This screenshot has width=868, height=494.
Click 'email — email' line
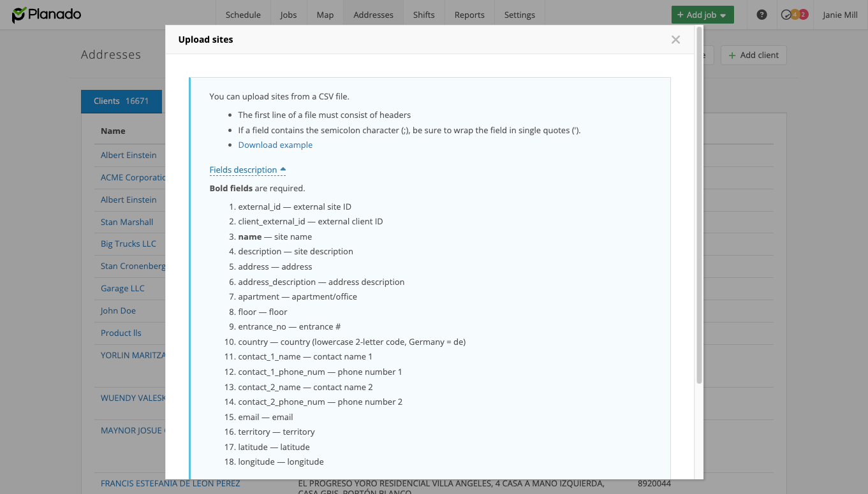(x=265, y=417)
